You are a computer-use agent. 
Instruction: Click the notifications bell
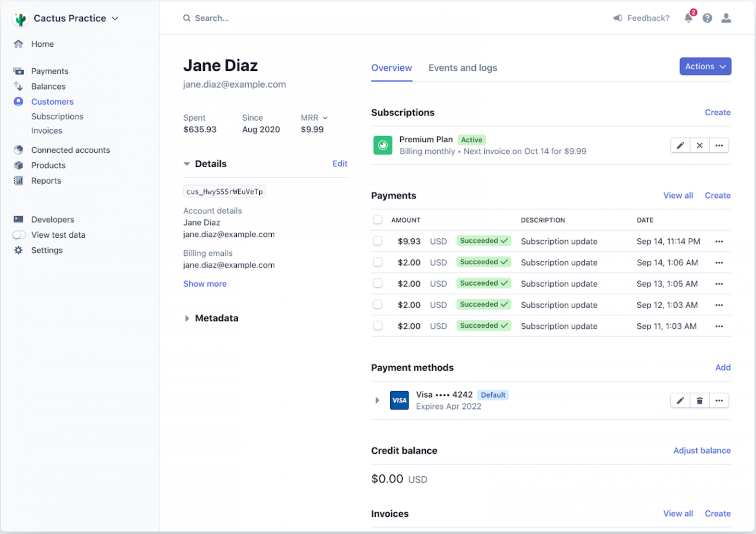(689, 18)
